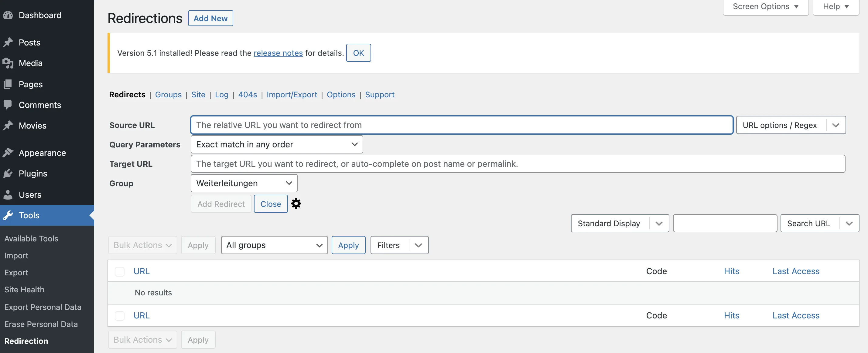Tick the select-all checkbox in bottom footer row
The width and height of the screenshot is (868, 353).
click(x=120, y=316)
